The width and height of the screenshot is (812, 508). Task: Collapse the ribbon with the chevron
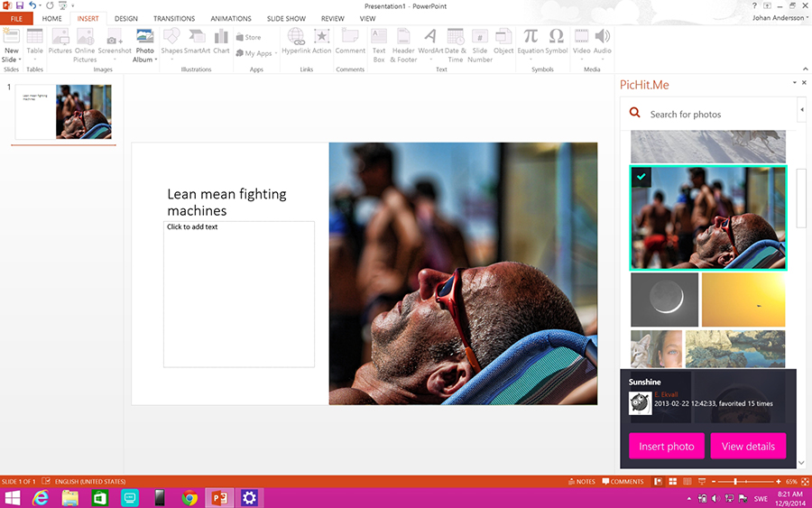806,69
